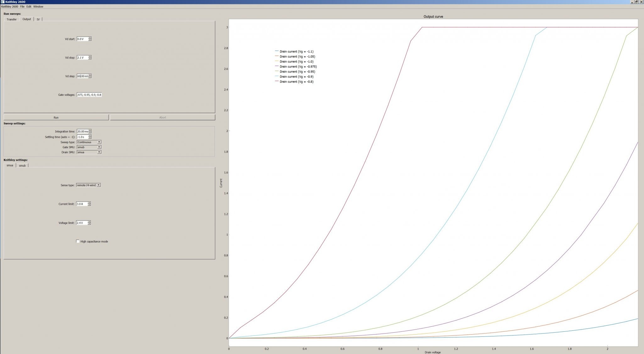644x354 pixels.
Task: Expand the Sweep type dropdown
Action: [x=89, y=142]
